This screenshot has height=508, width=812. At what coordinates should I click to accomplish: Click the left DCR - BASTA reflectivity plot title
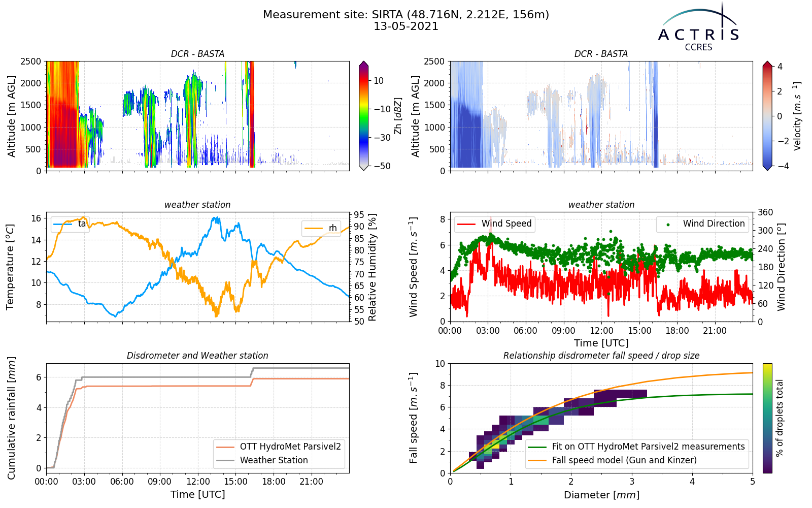click(197, 54)
